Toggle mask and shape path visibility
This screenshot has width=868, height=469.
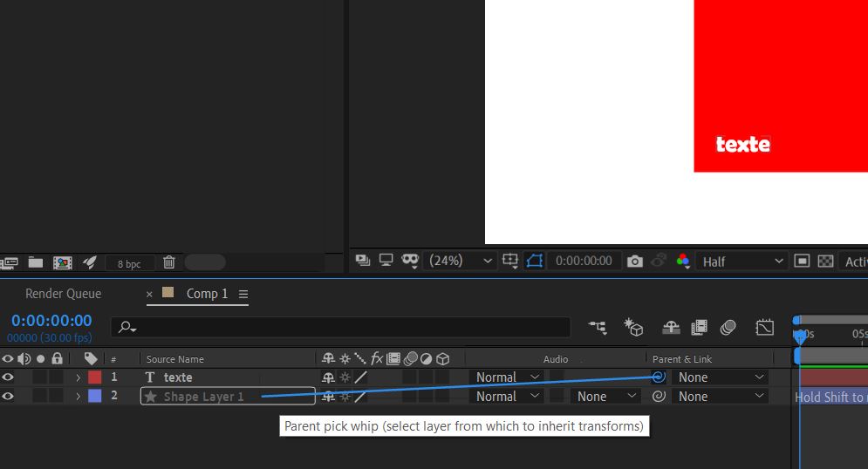pyautogui.click(x=534, y=261)
